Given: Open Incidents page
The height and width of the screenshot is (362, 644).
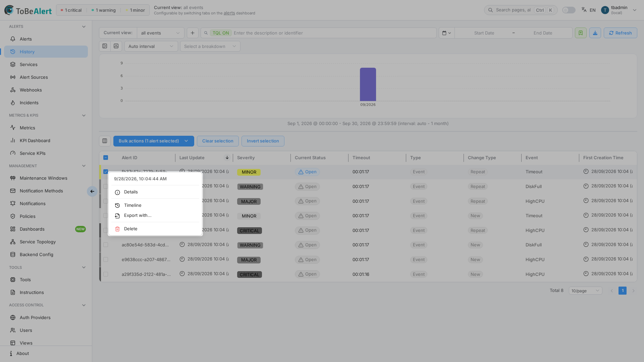Looking at the screenshot, I should coord(46,103).
